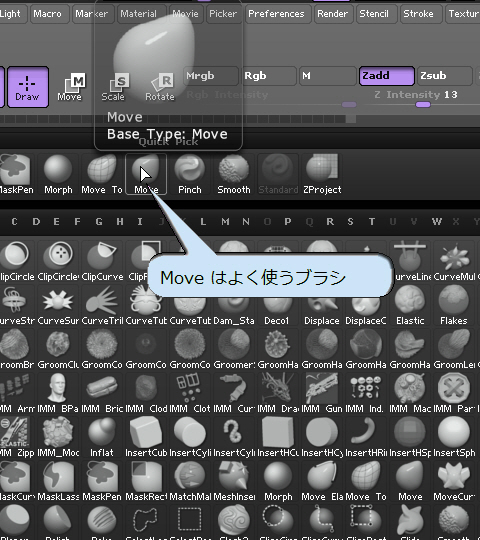
Task: Adjust the Rgb Intensity slider
Action: pyautogui.click(x=271, y=99)
